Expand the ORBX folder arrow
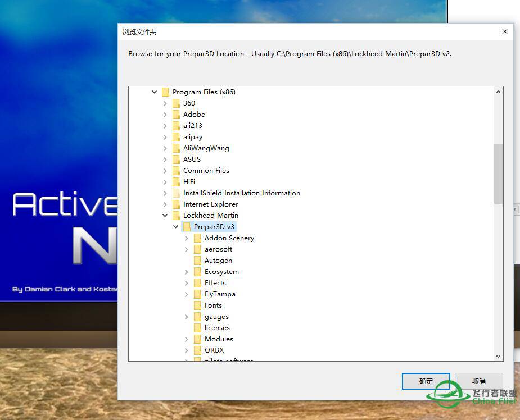 pyautogui.click(x=187, y=350)
